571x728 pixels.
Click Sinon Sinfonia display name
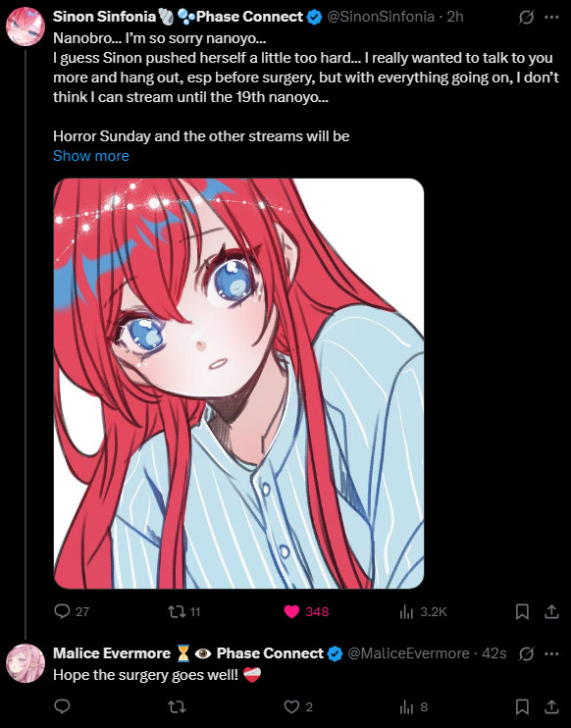pyautogui.click(x=104, y=17)
